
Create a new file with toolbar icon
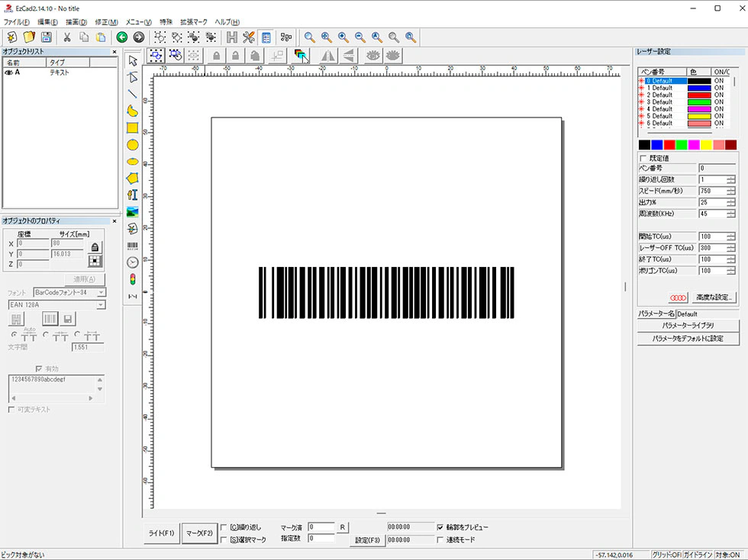[12, 37]
